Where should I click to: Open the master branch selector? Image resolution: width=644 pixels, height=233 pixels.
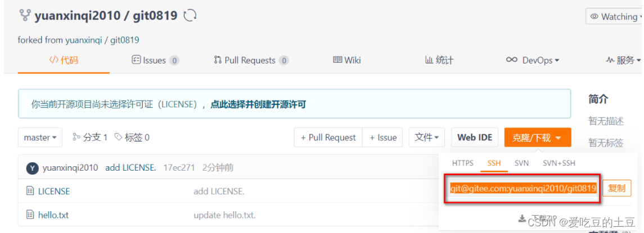pyautogui.click(x=40, y=138)
